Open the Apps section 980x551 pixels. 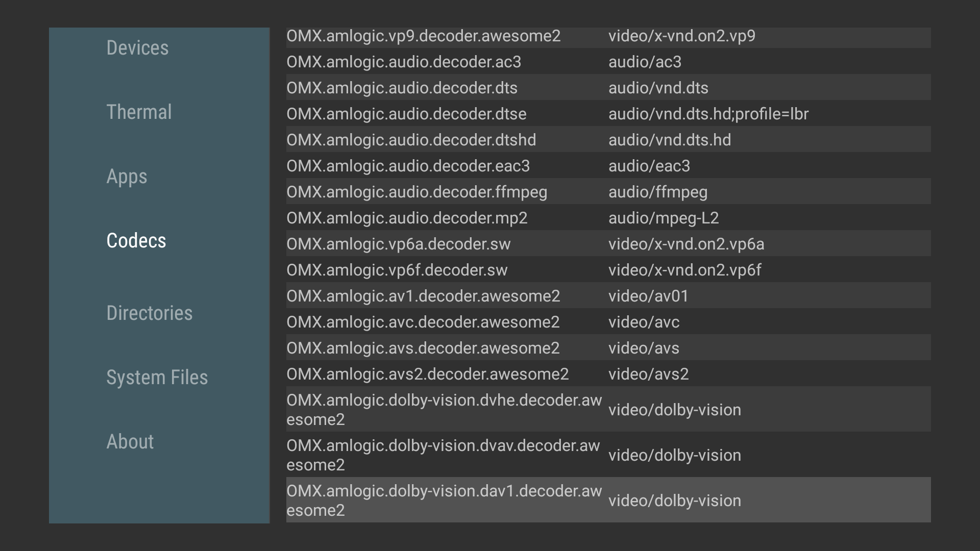tap(127, 177)
